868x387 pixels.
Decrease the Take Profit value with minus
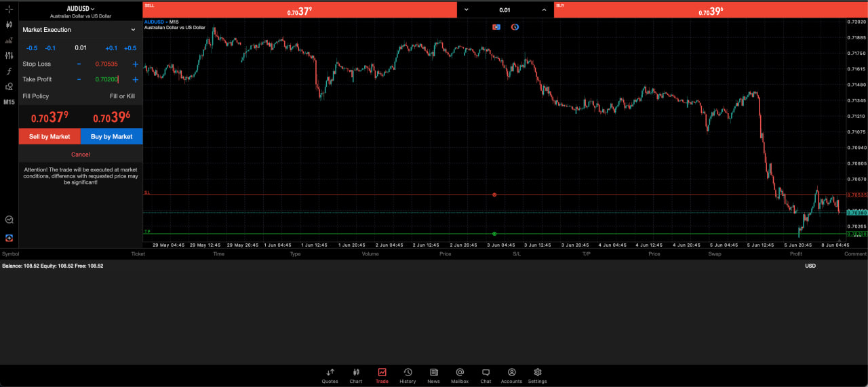coord(79,79)
